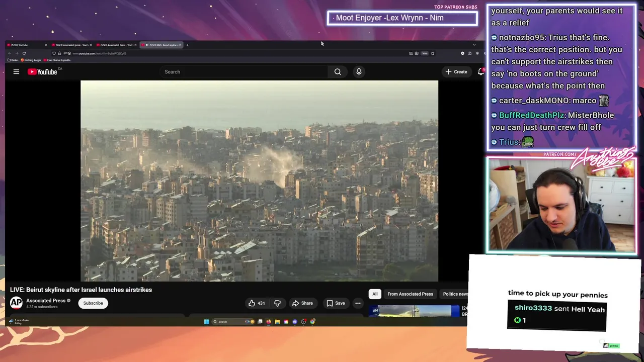Open File Explorer from the taskbar
Image resolution: width=644 pixels, height=362 pixels.
pyautogui.click(x=277, y=322)
